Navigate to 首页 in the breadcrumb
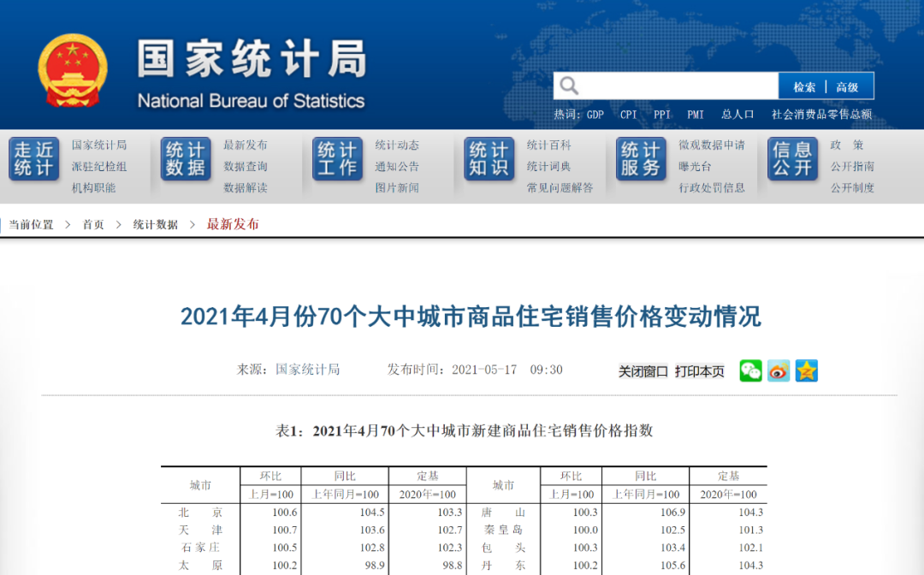Screen dimensions: 924x575 92,224
